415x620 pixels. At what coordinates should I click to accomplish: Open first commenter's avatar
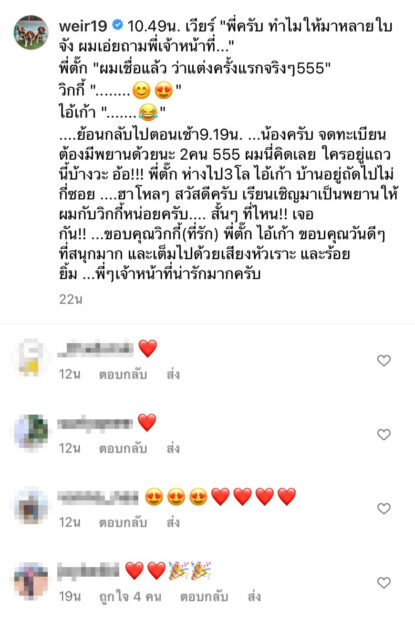[x=31, y=357]
